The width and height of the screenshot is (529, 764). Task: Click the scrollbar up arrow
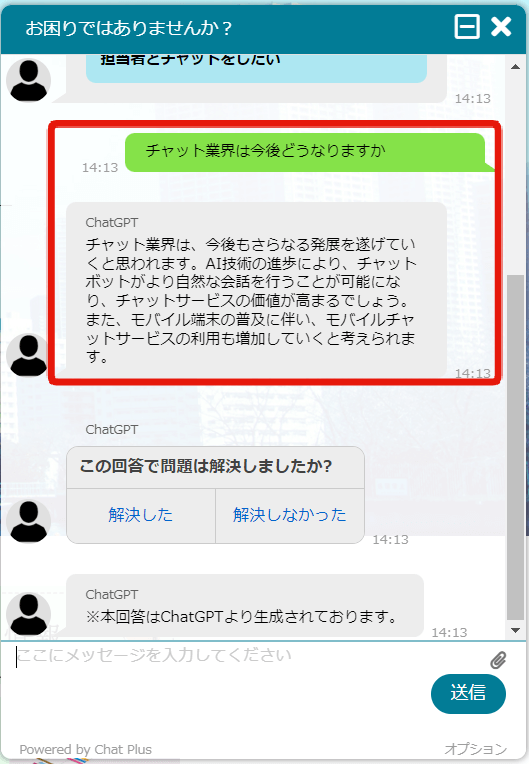coord(515,66)
